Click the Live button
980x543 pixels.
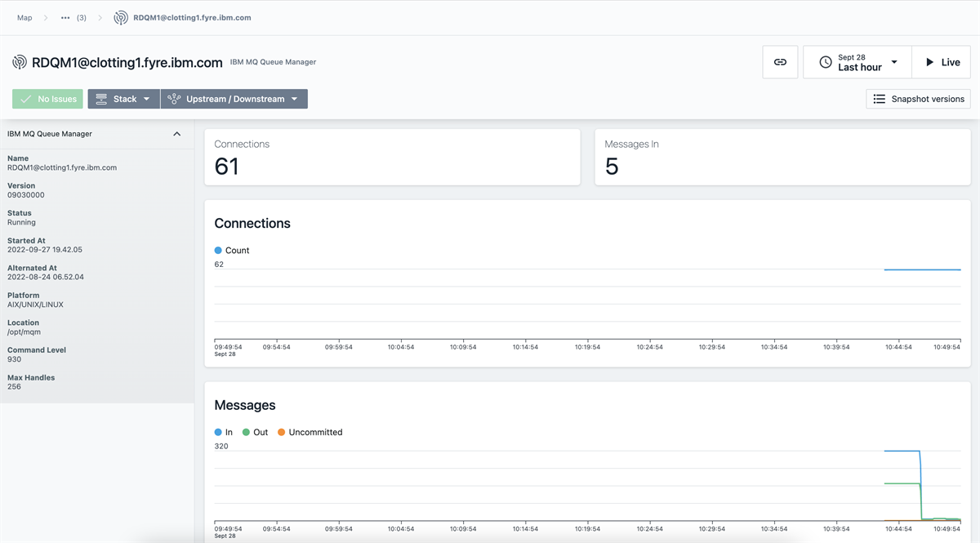941,61
